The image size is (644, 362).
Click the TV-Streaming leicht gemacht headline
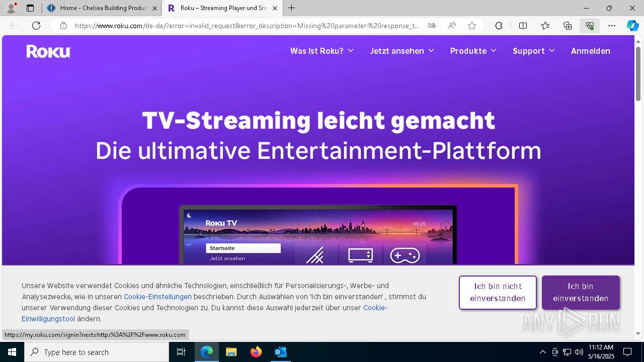pos(318,121)
